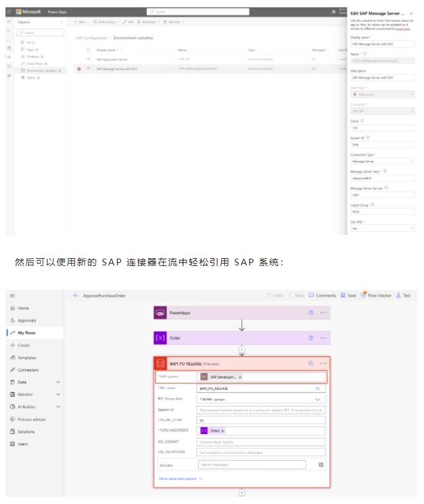Click the SAP Configuration breadcrumb
This screenshot has width=424, height=504.
[x=91, y=38]
